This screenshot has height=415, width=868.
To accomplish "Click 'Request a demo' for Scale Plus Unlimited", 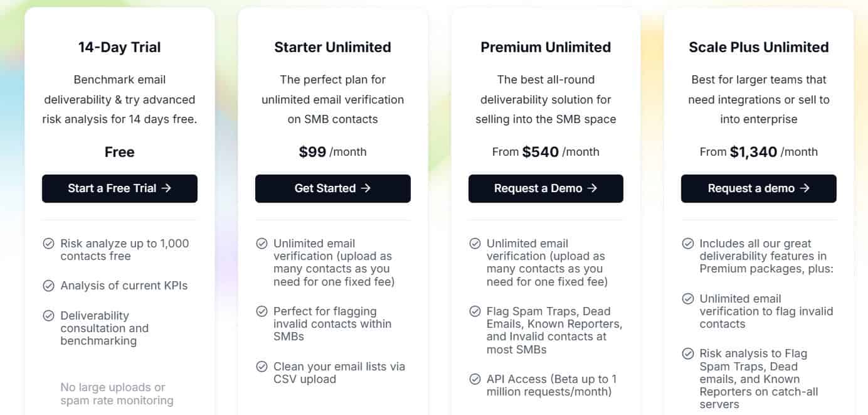I will [758, 188].
